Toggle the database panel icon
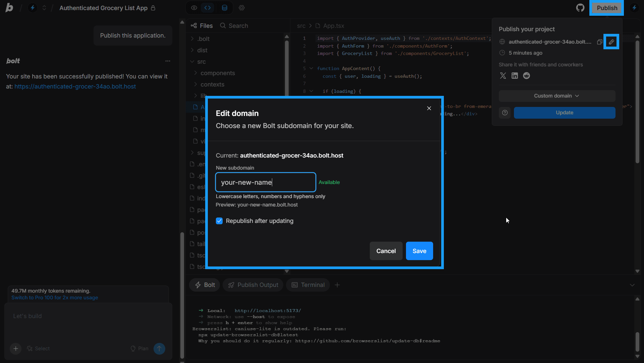 click(x=224, y=8)
